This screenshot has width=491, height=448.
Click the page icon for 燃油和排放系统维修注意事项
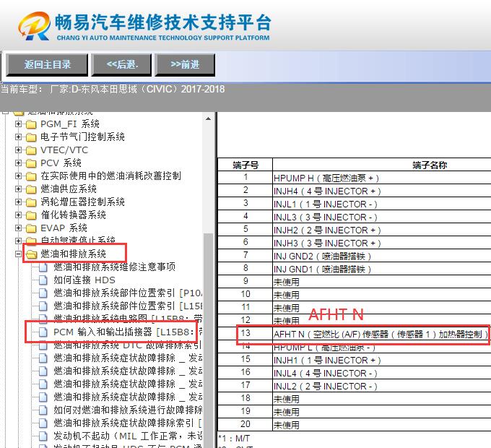click(43, 267)
